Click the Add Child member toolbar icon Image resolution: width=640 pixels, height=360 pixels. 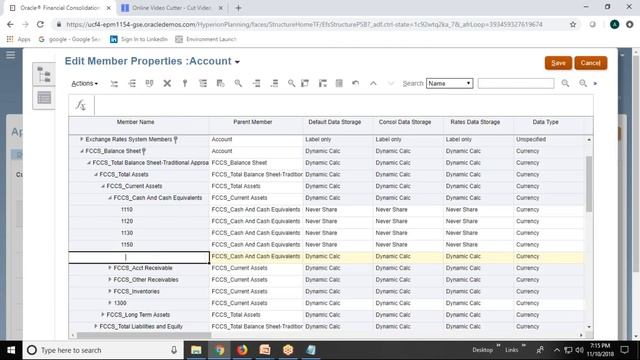click(114, 83)
